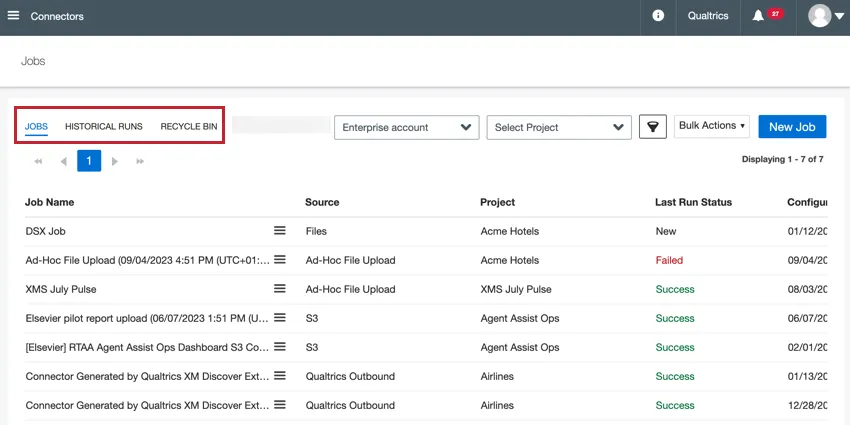Viewport: 850px width, 425px height.
Task: Click the info icon in header
Action: coord(658,16)
